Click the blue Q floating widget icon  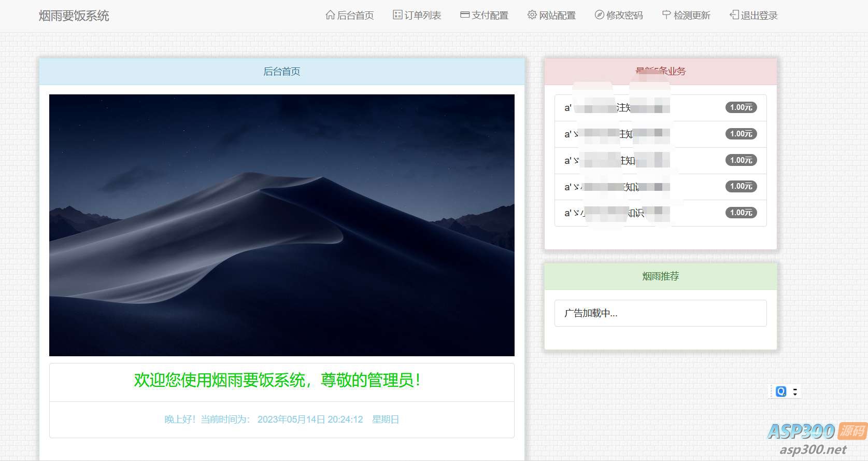(x=781, y=392)
